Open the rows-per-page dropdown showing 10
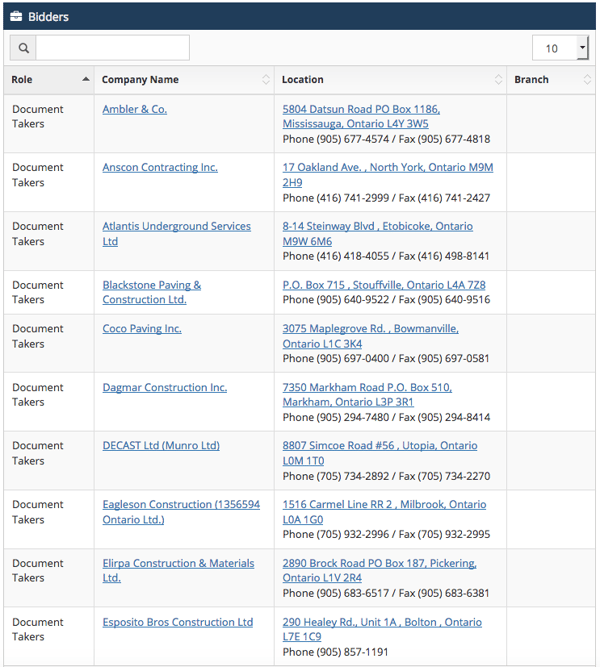 560,48
